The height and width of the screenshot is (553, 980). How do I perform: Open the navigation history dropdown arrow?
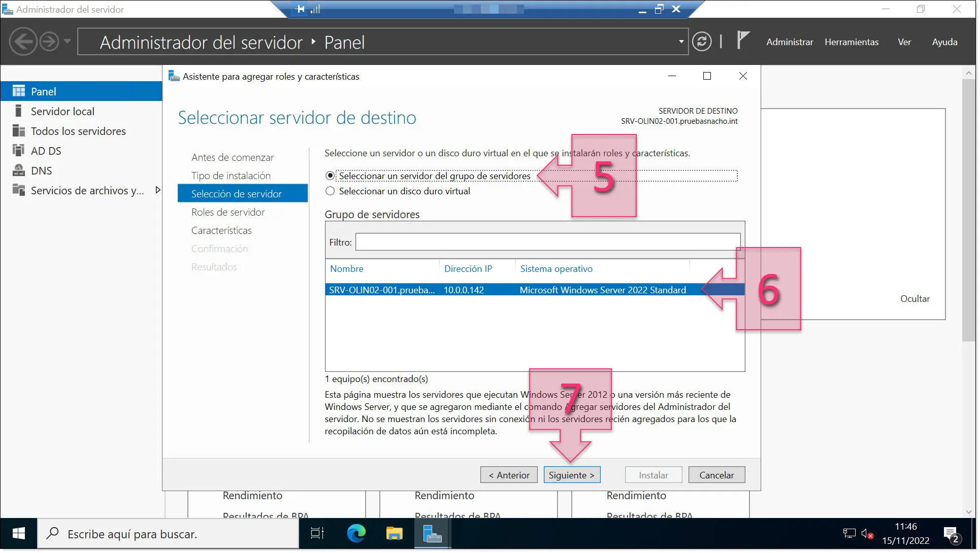click(x=67, y=42)
